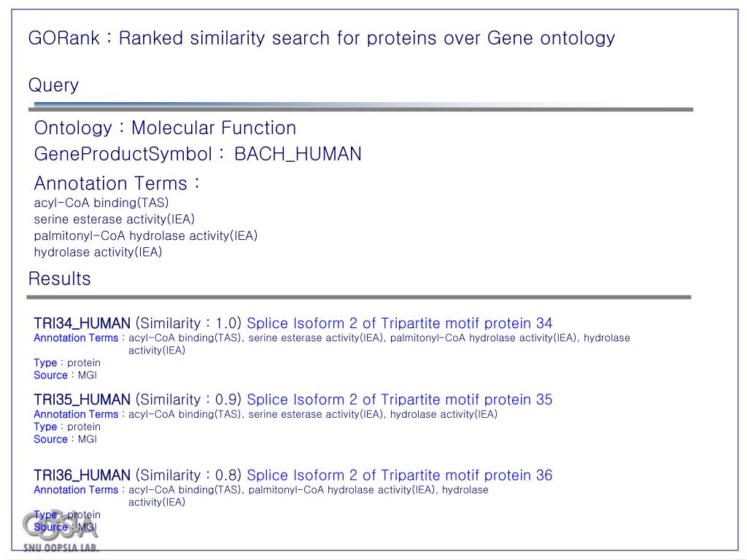747x560 pixels.
Task: Open the TRI34_HUMAN result title
Action: [82, 323]
